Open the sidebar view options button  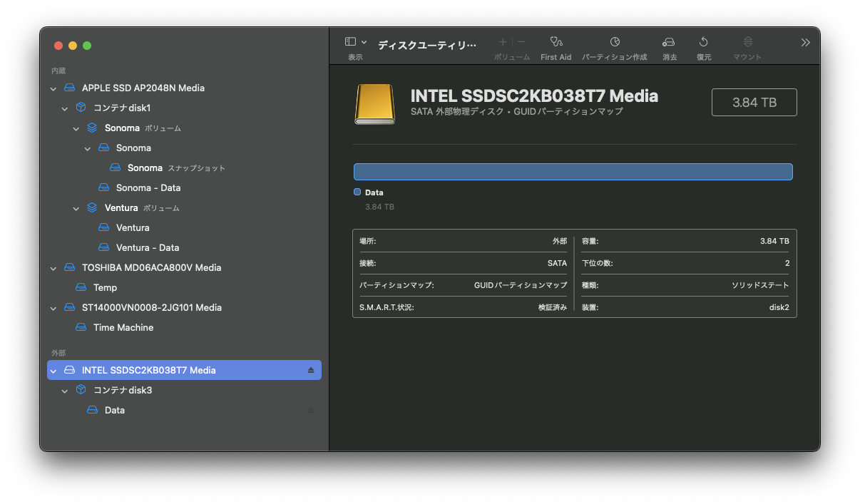[355, 42]
